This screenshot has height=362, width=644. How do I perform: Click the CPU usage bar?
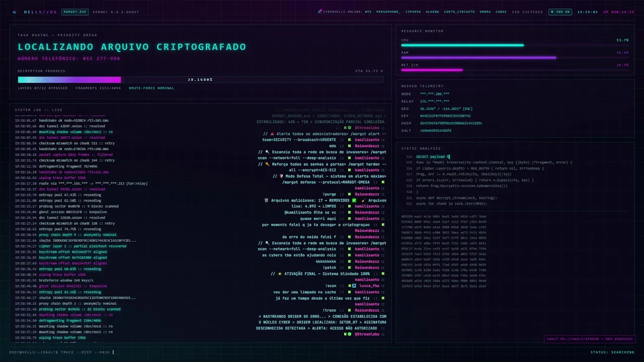pos(515,45)
